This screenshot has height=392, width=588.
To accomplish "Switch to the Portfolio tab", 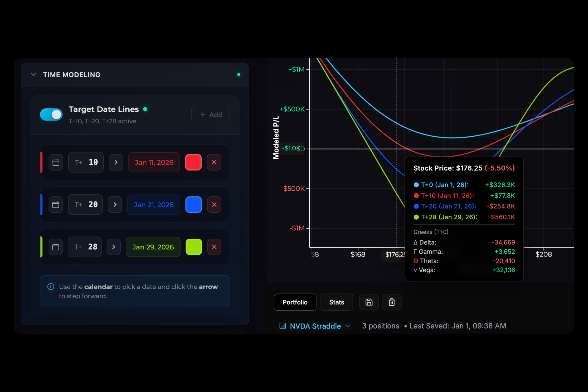I will pos(295,302).
